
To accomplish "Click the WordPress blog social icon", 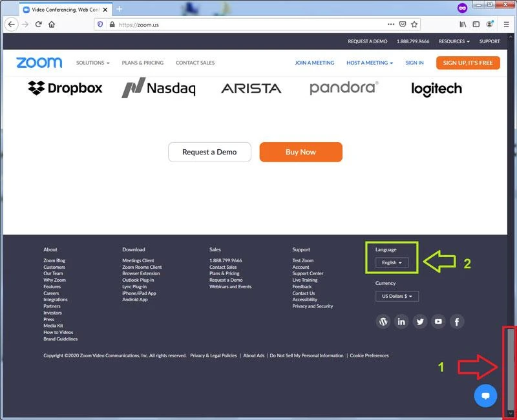I will tap(383, 322).
